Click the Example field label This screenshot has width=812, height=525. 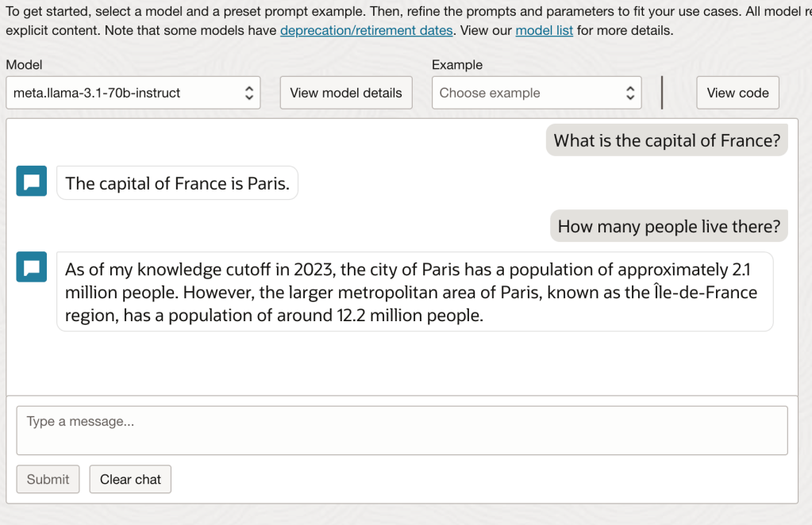456,65
